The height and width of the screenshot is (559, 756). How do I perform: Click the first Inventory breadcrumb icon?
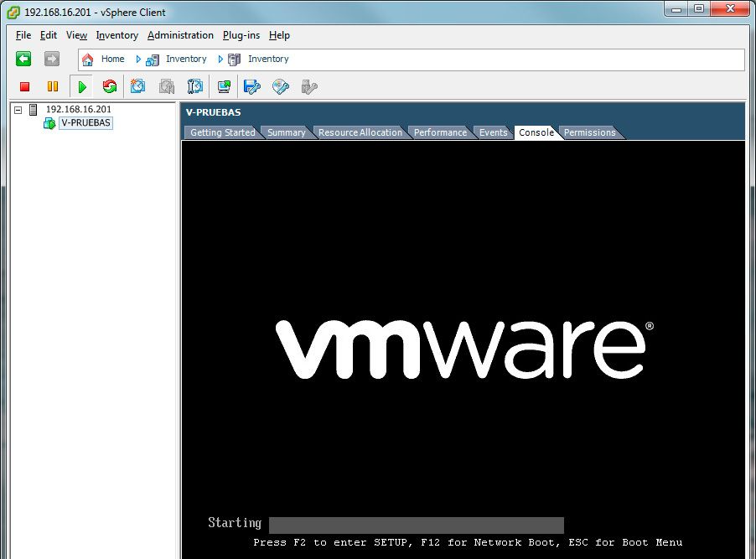pyautogui.click(x=153, y=60)
